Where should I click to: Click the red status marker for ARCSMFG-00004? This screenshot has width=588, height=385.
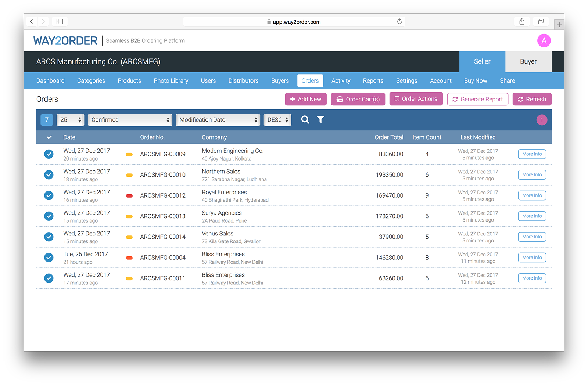pyautogui.click(x=129, y=258)
